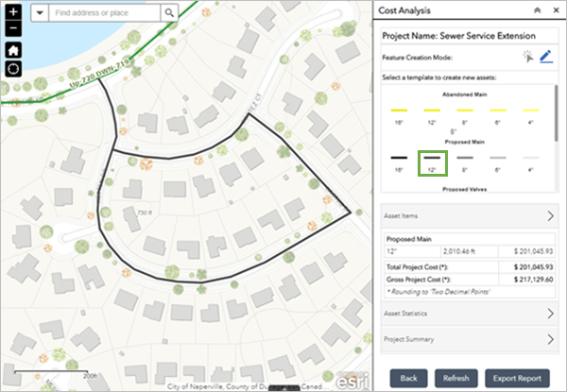Open the search source dropdown arrow

coord(39,13)
